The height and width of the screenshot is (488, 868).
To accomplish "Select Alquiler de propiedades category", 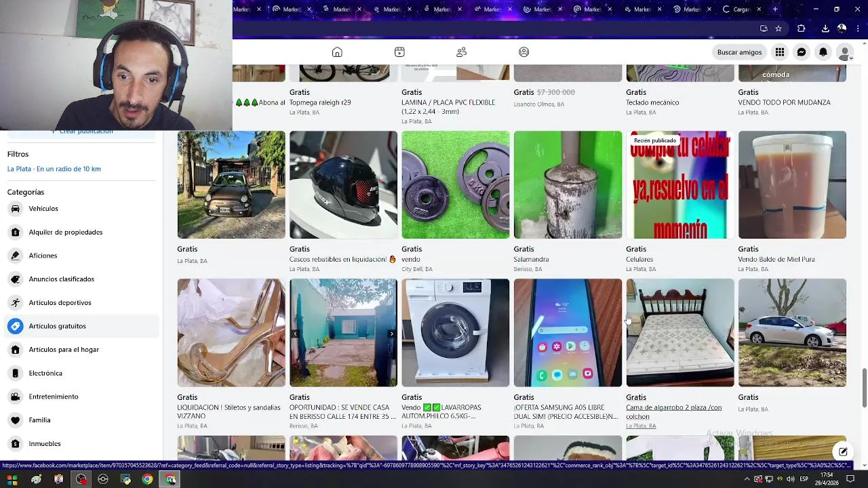I will [81, 232].
